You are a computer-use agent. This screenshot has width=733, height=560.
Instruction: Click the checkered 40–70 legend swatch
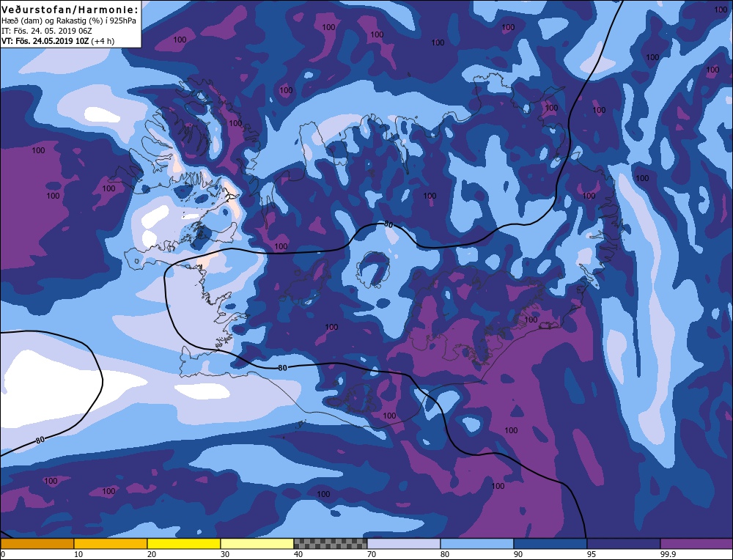point(331,544)
